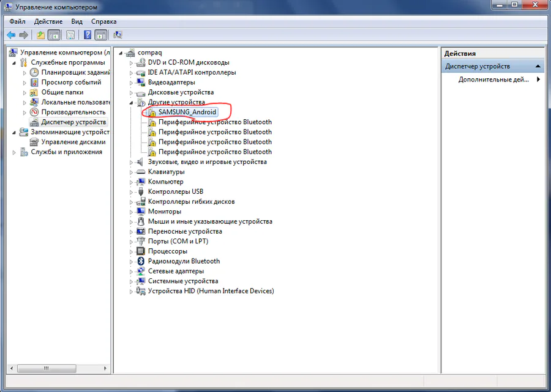Click the IDE ATA/ATAPI контроллеры icon

point(141,73)
